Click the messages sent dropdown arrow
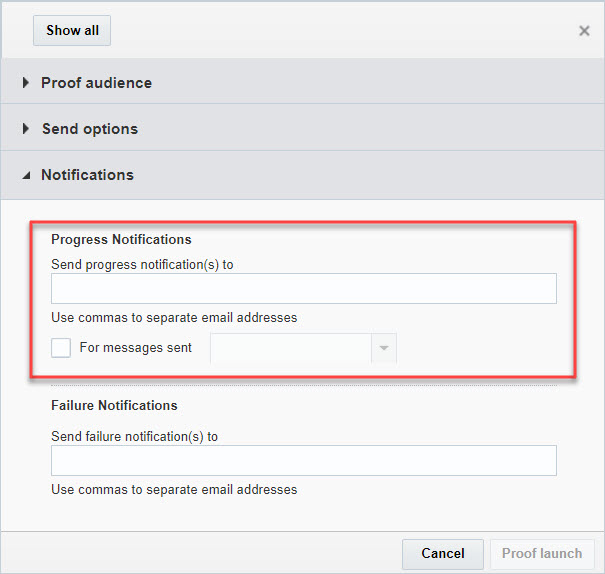 click(384, 348)
